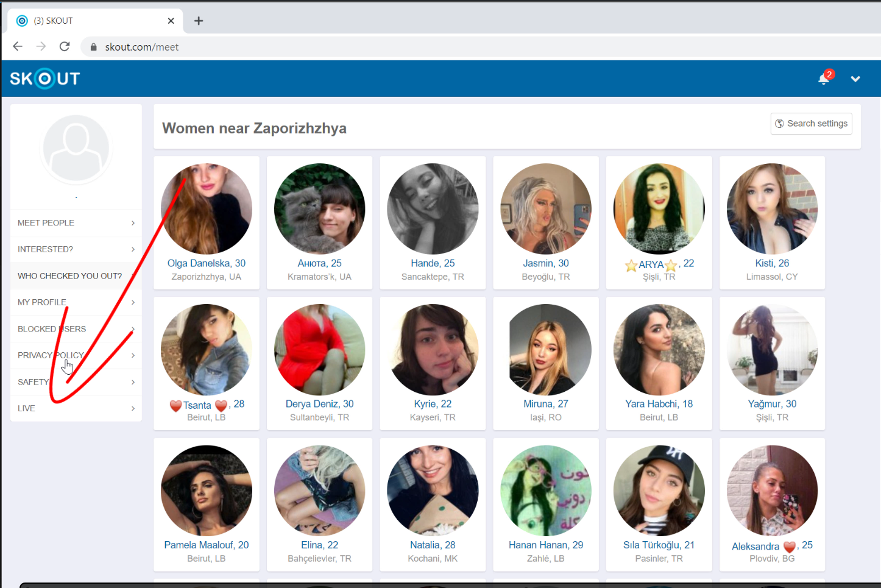Expand the MEET PEOPLE sidebar chevron

click(133, 222)
